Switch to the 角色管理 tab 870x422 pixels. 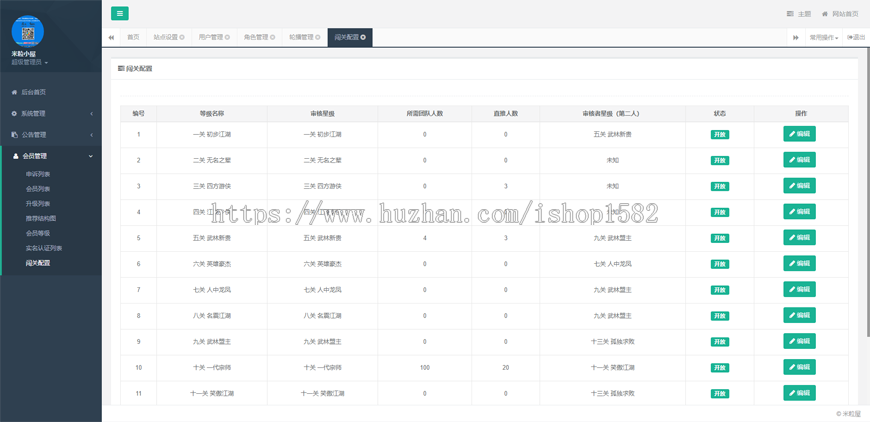[256, 38]
